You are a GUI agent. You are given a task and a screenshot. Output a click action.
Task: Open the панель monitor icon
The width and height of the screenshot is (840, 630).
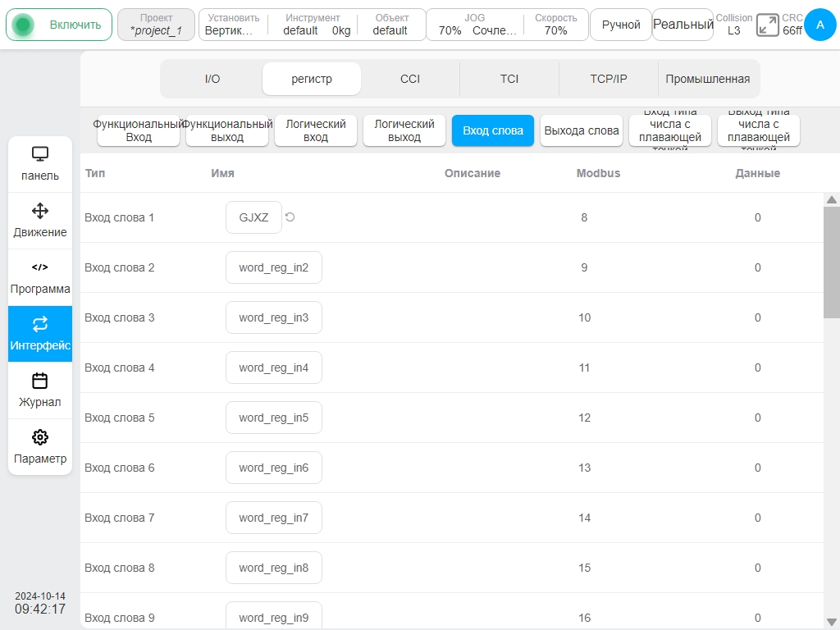pyautogui.click(x=40, y=154)
